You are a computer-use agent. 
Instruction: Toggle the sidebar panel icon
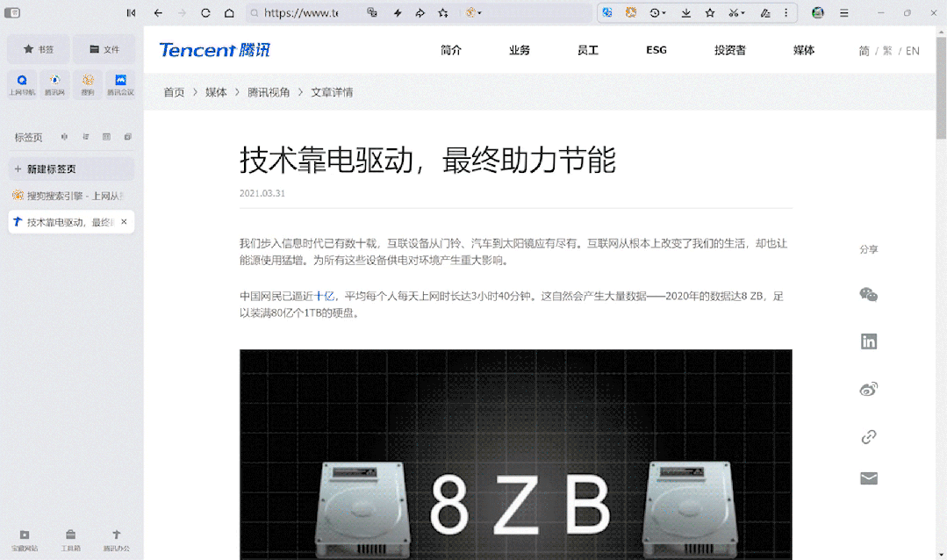[12, 12]
